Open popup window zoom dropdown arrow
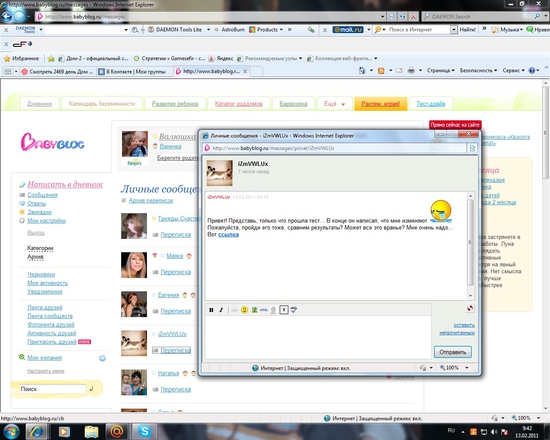The image size is (550, 440). click(467, 368)
